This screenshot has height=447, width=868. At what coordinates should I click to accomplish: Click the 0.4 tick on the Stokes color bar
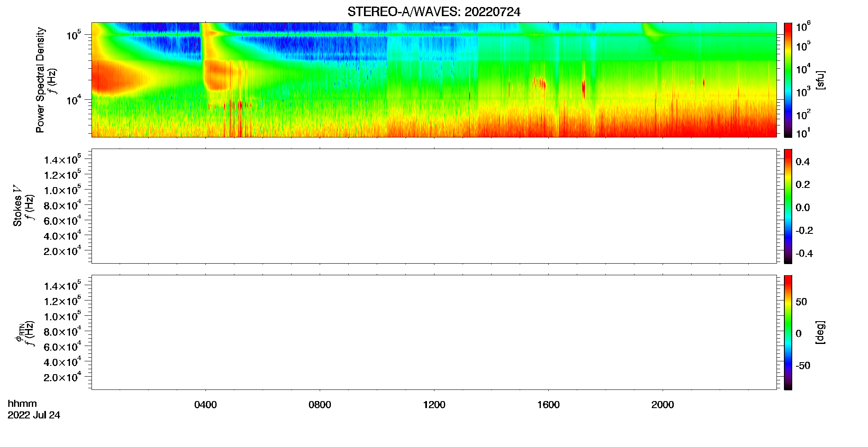click(803, 162)
